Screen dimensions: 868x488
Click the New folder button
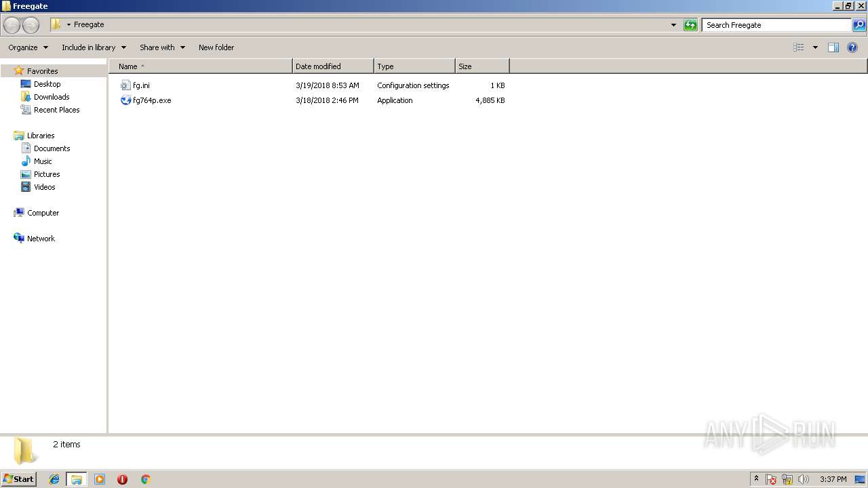click(x=216, y=47)
